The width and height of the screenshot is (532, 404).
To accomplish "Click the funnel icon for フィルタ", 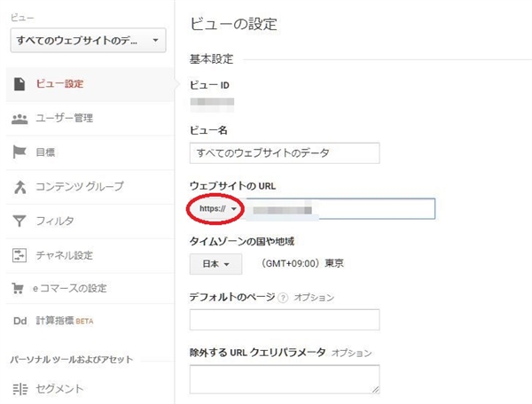I will coord(19,221).
